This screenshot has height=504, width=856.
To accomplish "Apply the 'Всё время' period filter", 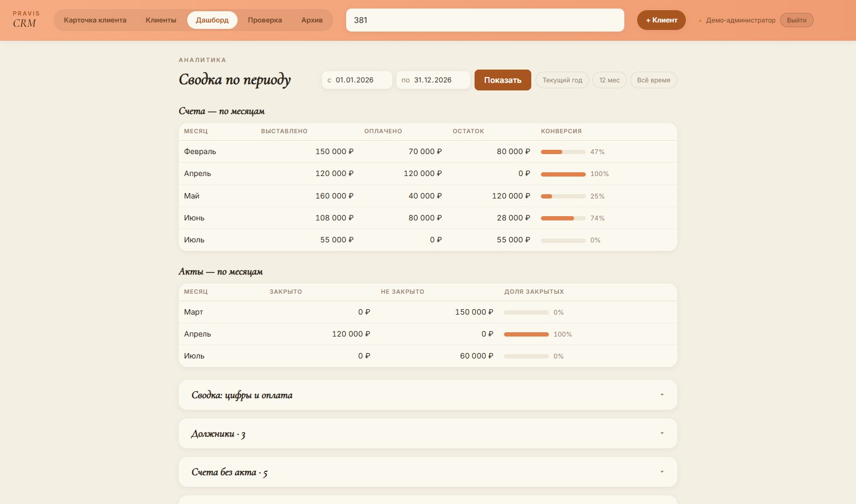I will pos(654,80).
